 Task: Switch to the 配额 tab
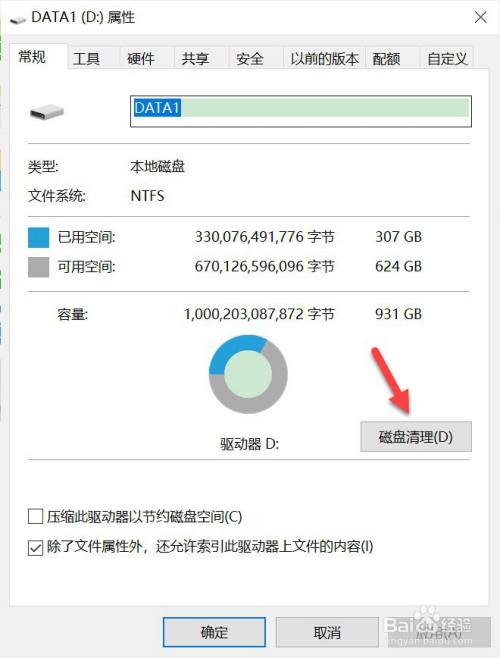coord(386,58)
